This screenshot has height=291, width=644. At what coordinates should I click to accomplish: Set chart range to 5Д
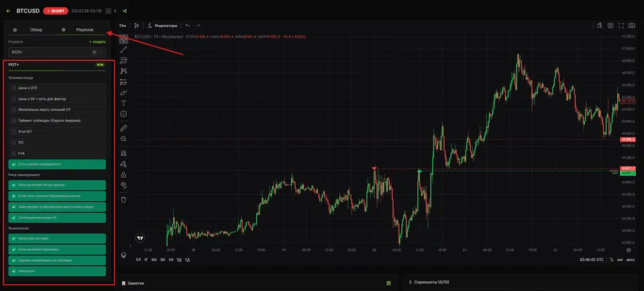179,259
